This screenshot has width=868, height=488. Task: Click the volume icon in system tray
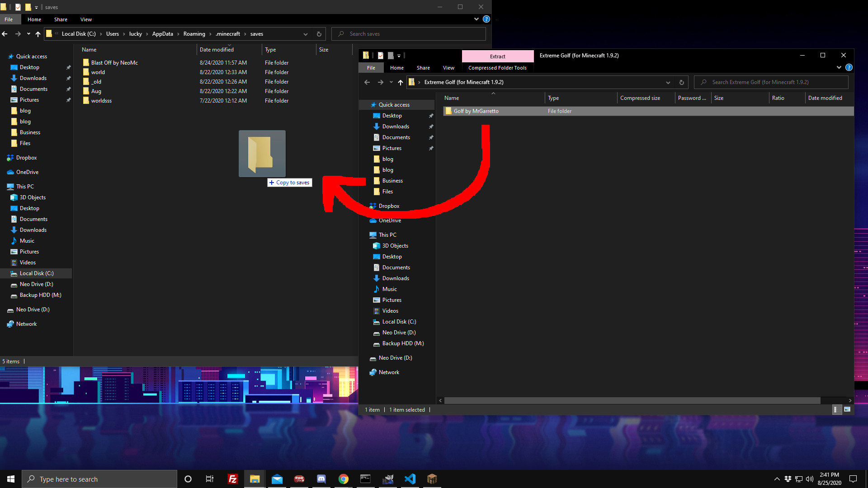coord(810,479)
